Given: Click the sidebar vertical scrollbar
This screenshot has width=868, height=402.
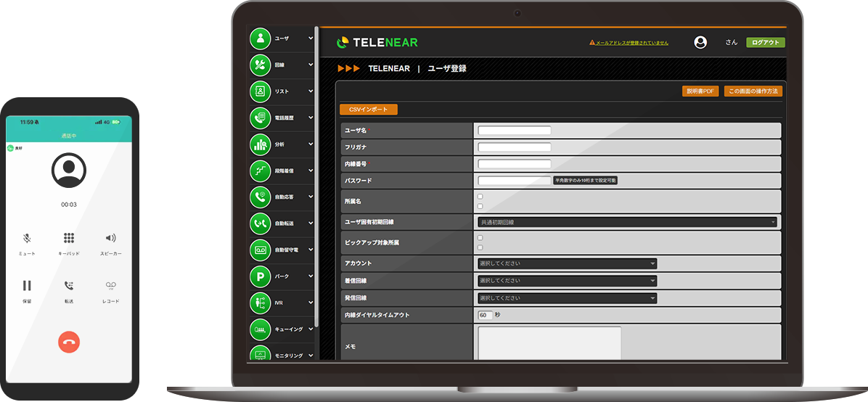Looking at the screenshot, I should [x=316, y=177].
